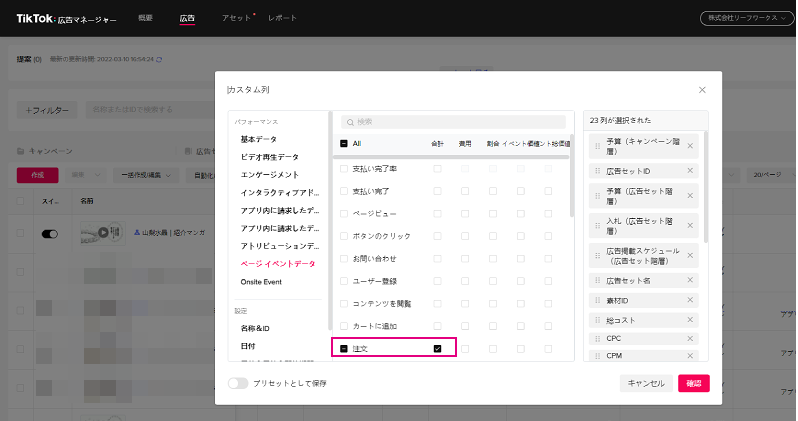Image resolution: width=798 pixels, height=421 pixels.
Task: Check the 支払い完了率 row checkbox
Action: tap(345, 168)
